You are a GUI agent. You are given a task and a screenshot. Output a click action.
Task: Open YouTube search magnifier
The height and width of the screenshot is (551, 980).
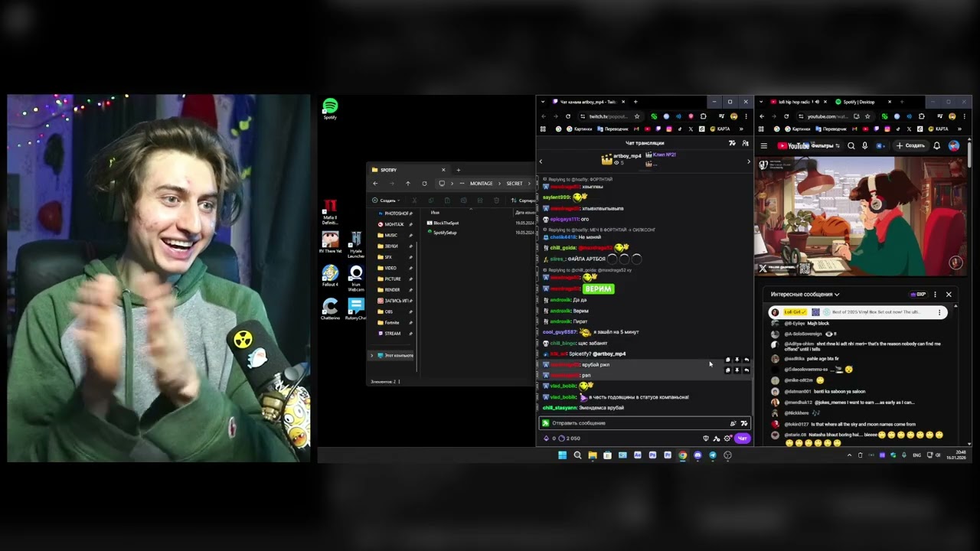point(851,145)
